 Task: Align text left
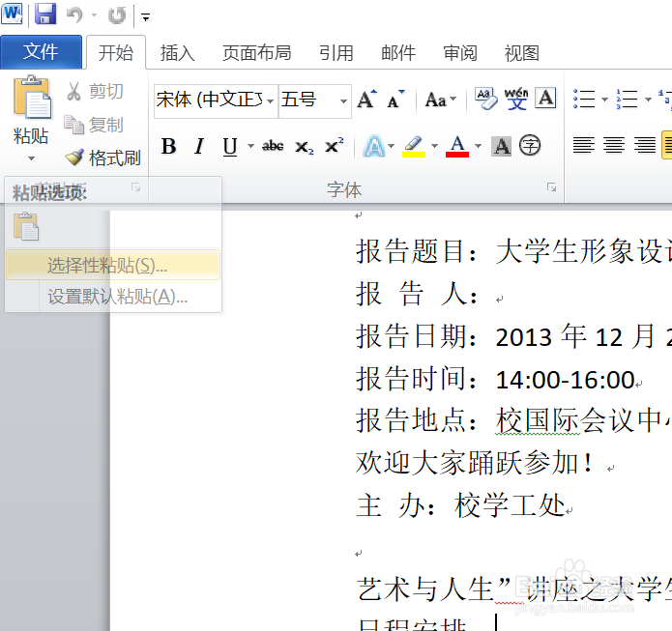coord(584,145)
